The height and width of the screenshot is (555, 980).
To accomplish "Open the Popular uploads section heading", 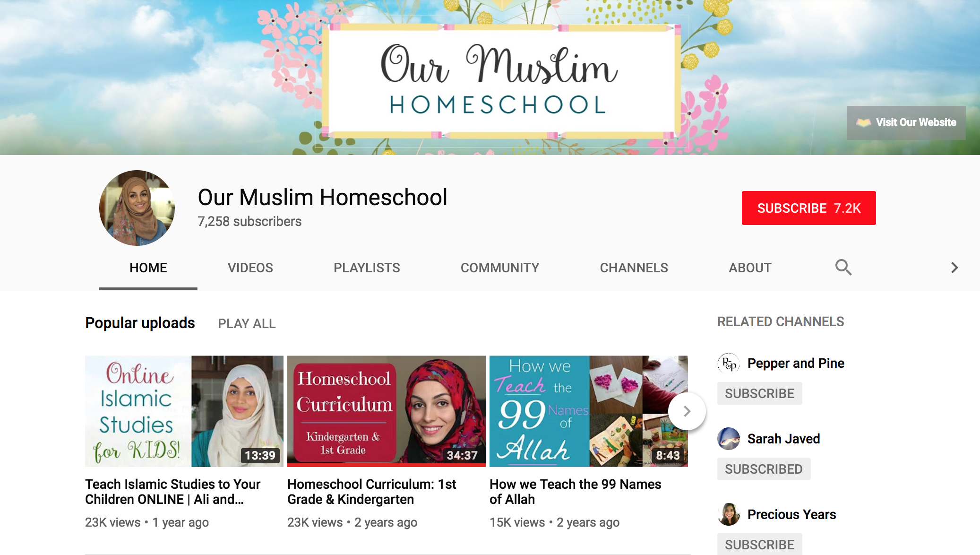I will coord(140,323).
